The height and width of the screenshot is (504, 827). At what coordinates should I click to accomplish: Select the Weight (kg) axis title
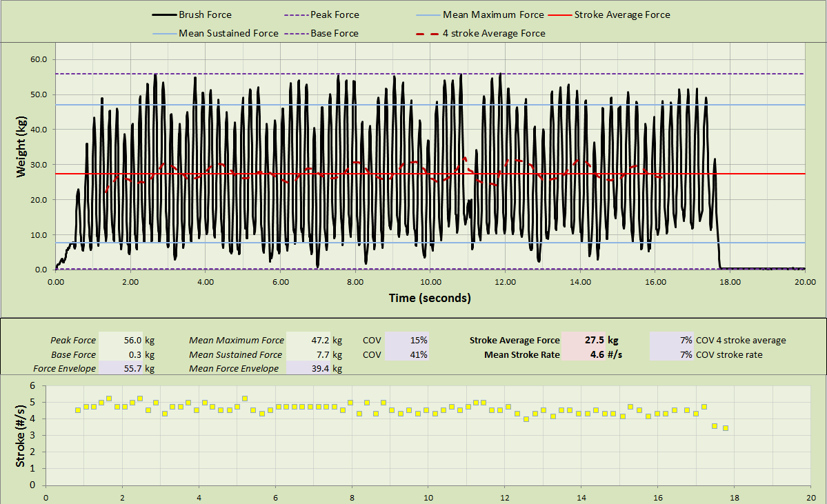click(x=21, y=147)
